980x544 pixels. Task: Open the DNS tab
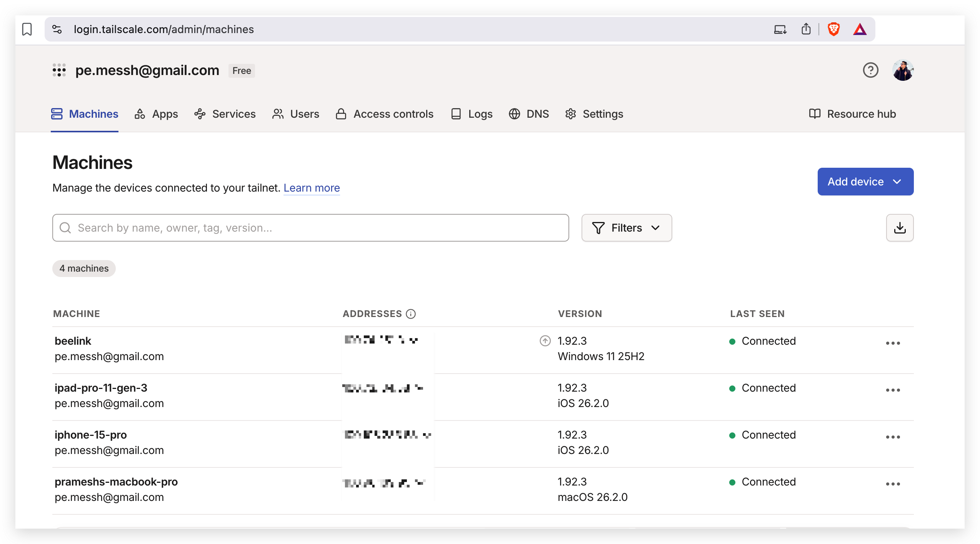[x=529, y=114]
